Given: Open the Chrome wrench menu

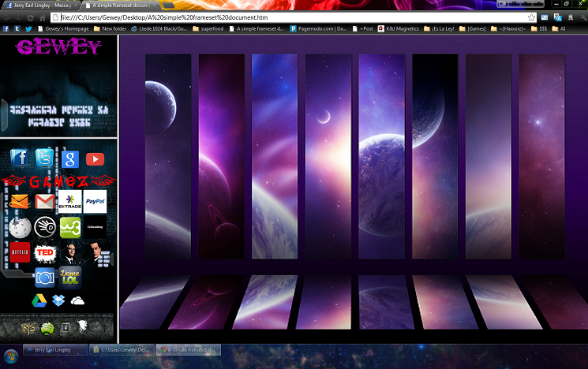Looking at the screenshot, I should coord(583,17).
